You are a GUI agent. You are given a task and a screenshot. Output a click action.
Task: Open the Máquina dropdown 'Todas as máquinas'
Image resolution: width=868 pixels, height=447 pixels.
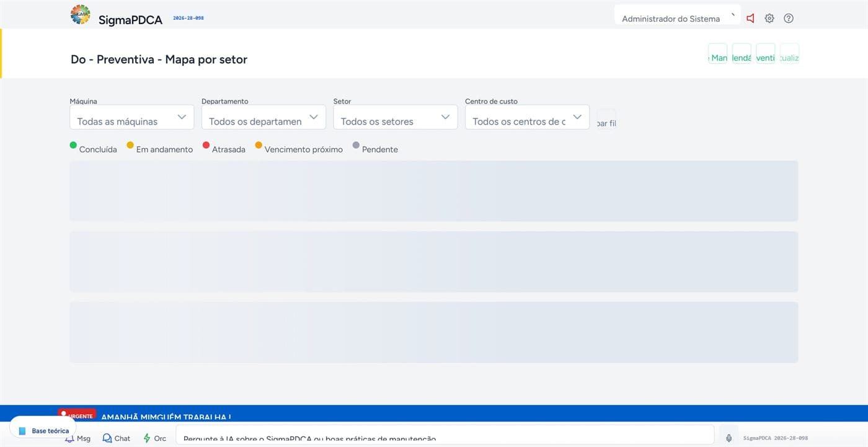pyautogui.click(x=132, y=117)
